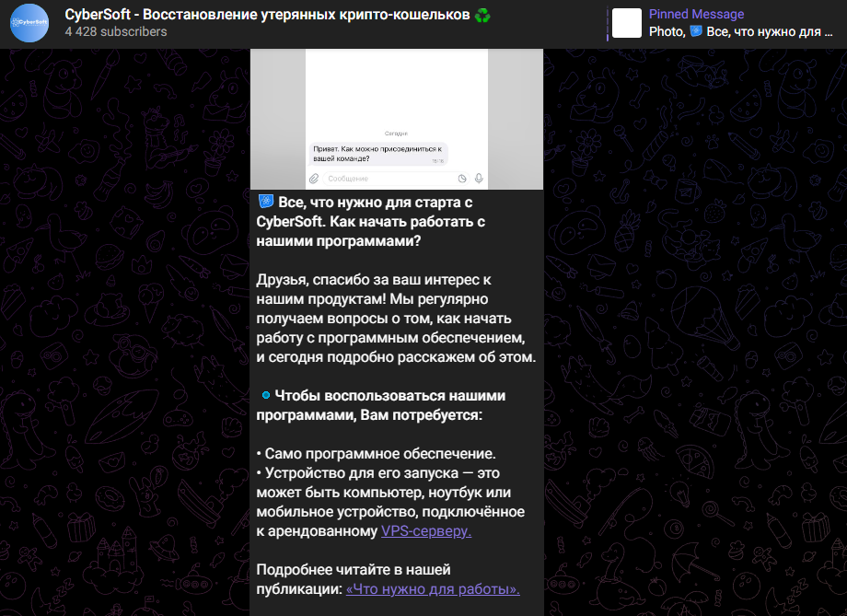Open the CyberSoft channel avatar
The height and width of the screenshot is (616, 847).
pos(29,23)
